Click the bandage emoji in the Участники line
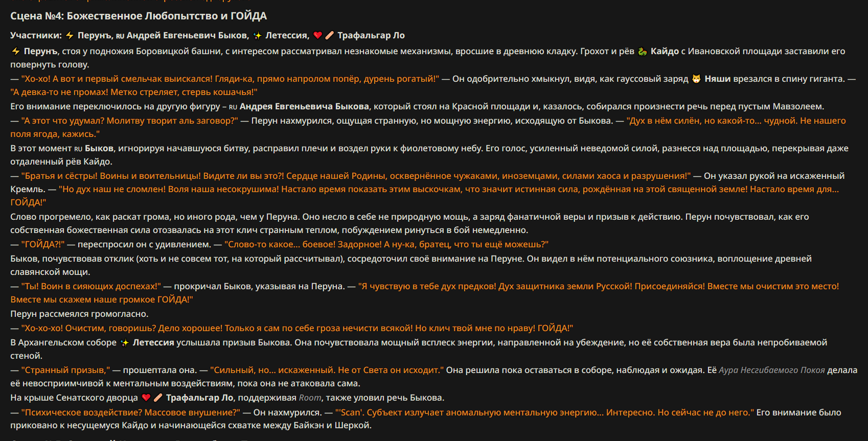This screenshot has width=868, height=441. pyautogui.click(x=329, y=35)
